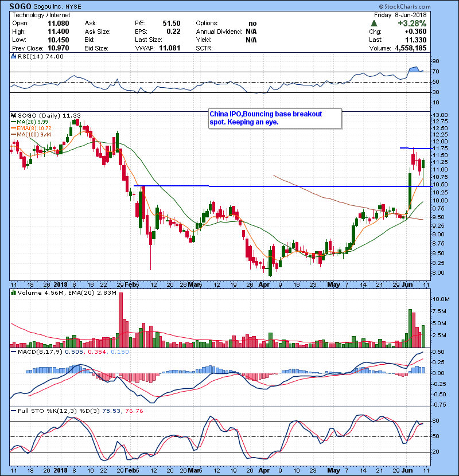Image resolution: width=459 pixels, height=476 pixels.
Task: Click the Last price 11.330
Action: tap(415, 40)
